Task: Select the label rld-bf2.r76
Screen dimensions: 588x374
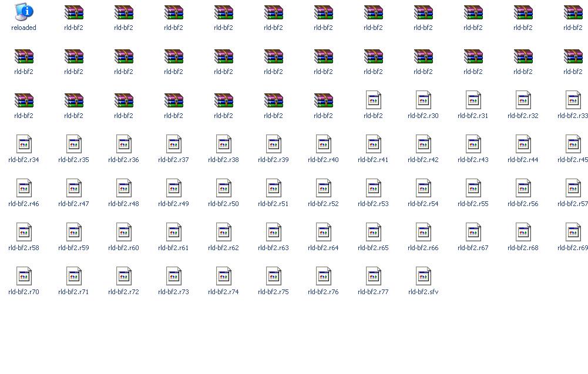Action: pos(323,292)
